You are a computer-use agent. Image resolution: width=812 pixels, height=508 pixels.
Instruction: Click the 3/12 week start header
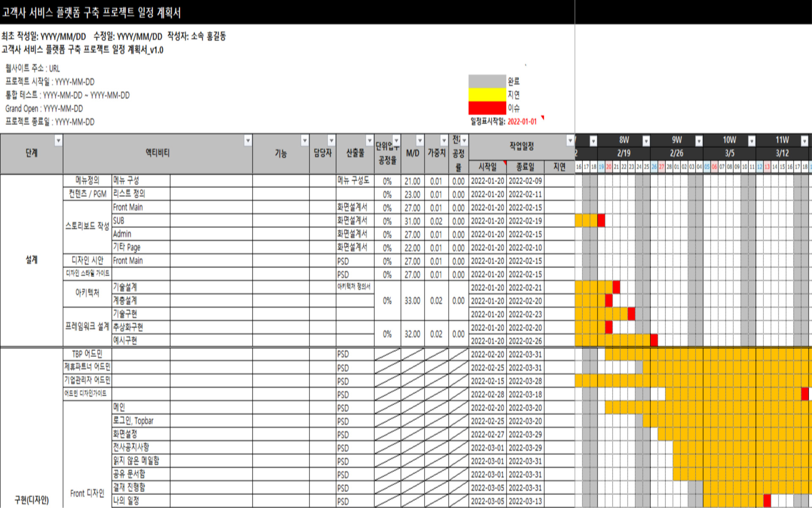[x=782, y=153]
